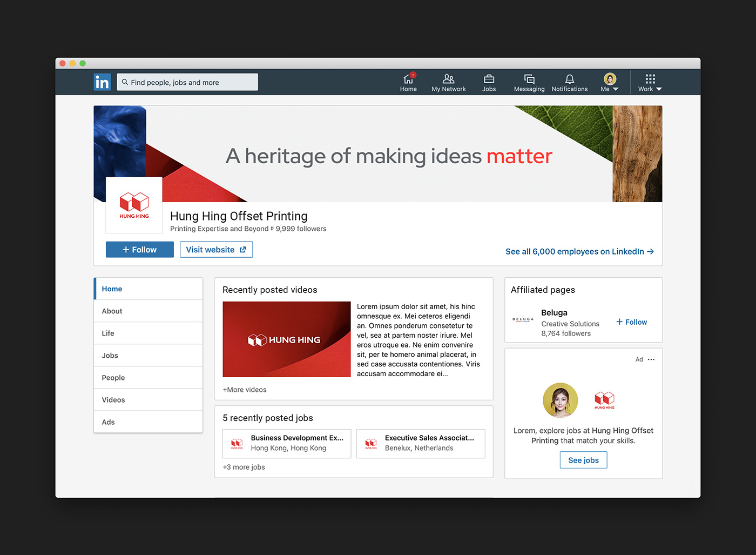Open the Ads tab
The height and width of the screenshot is (555, 756).
tap(148, 422)
